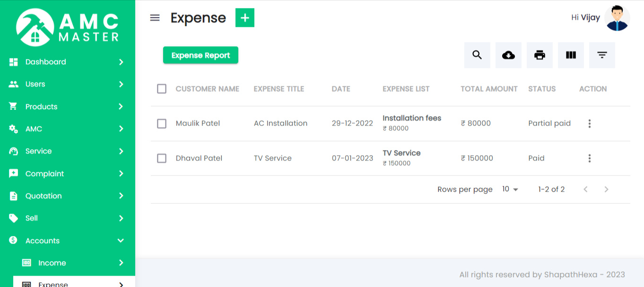Open the column visibility icon
This screenshot has width=644, height=287.
click(571, 55)
